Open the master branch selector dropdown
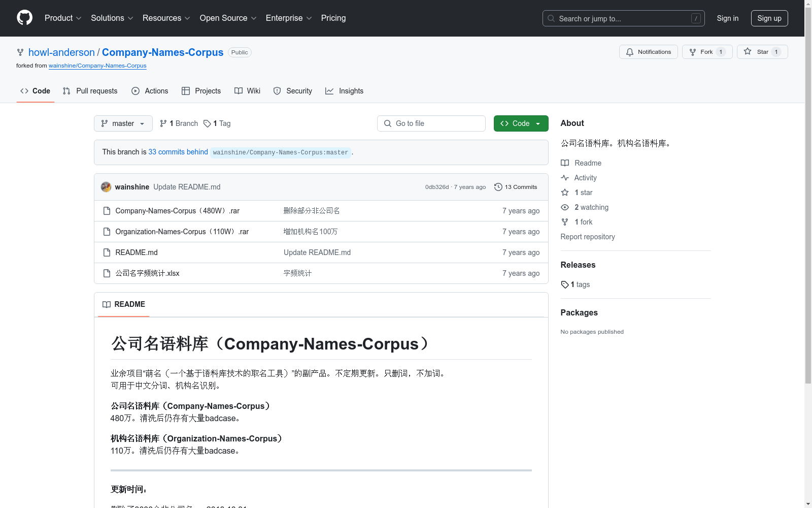Image resolution: width=812 pixels, height=508 pixels. (123, 123)
